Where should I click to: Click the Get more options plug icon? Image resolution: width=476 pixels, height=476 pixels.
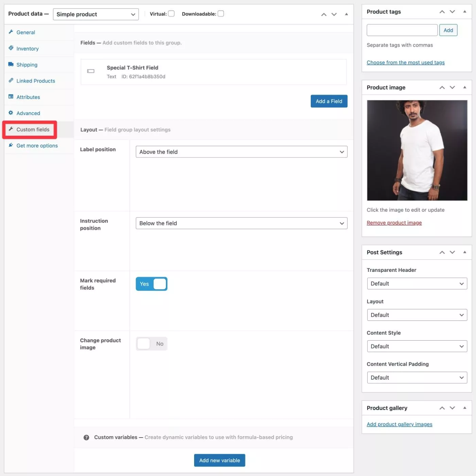[11, 145]
